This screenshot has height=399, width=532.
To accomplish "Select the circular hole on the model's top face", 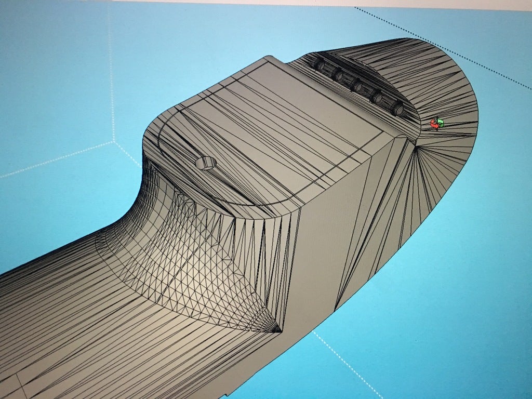I will tap(206, 163).
